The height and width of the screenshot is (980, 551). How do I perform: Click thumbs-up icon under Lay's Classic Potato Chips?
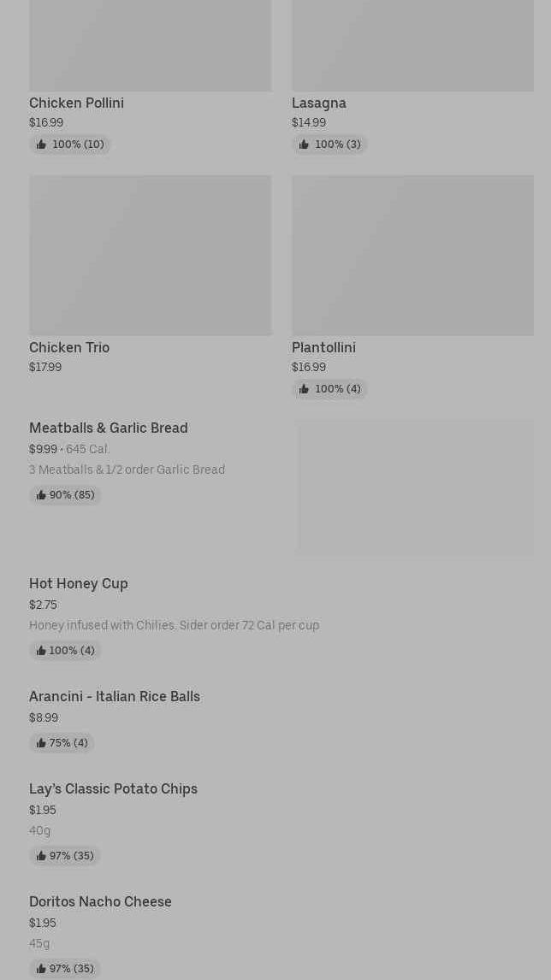coord(41,856)
